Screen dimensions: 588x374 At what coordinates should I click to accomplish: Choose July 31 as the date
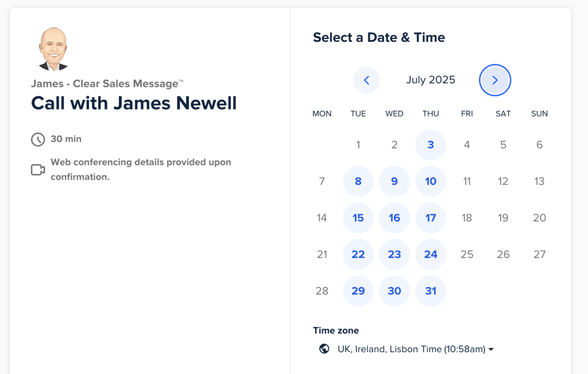pos(431,291)
